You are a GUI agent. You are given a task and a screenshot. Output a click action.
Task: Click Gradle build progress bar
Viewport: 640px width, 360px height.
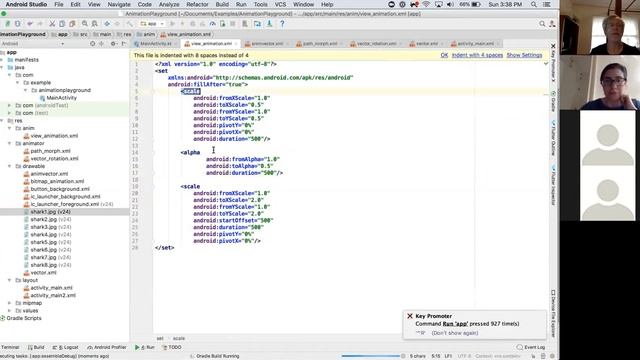click(x=371, y=356)
